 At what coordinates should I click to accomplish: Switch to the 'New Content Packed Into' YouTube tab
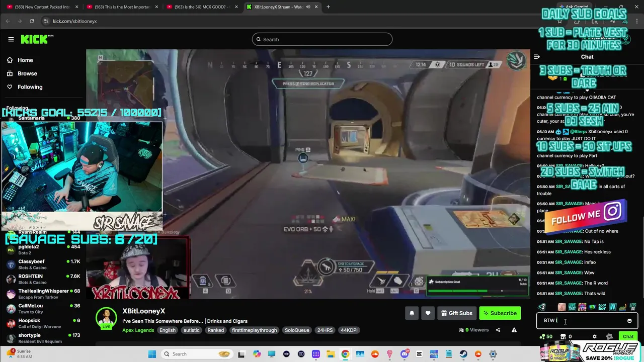pos(42,7)
